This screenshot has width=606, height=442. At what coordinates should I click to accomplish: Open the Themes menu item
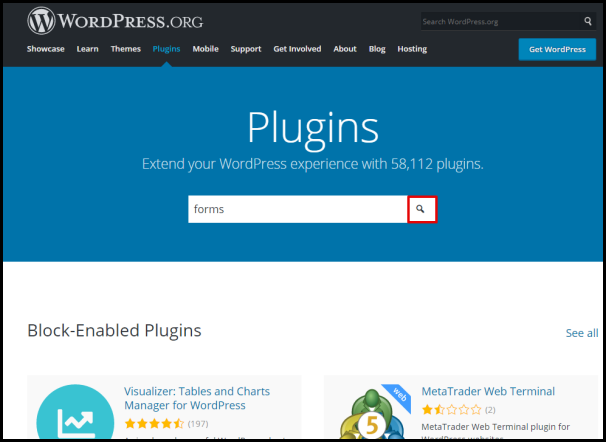126,49
